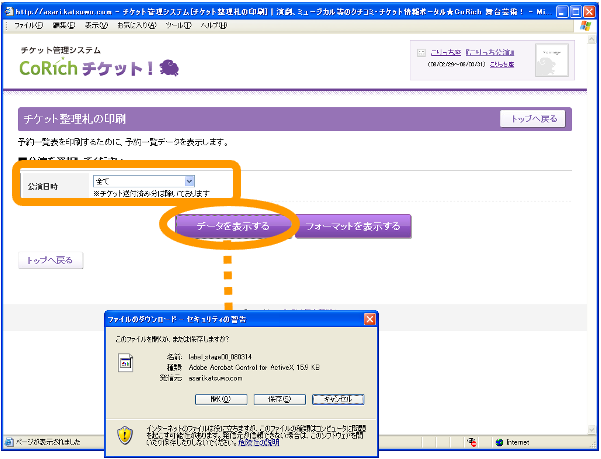Click the トップへ戻る button in purple header
The image size is (601, 459).
pyautogui.click(x=534, y=119)
